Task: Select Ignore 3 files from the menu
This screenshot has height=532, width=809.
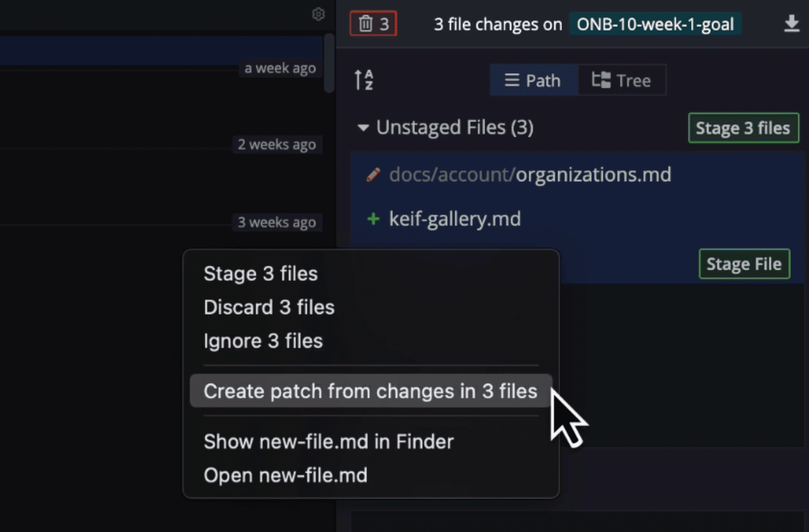Action: pos(263,341)
